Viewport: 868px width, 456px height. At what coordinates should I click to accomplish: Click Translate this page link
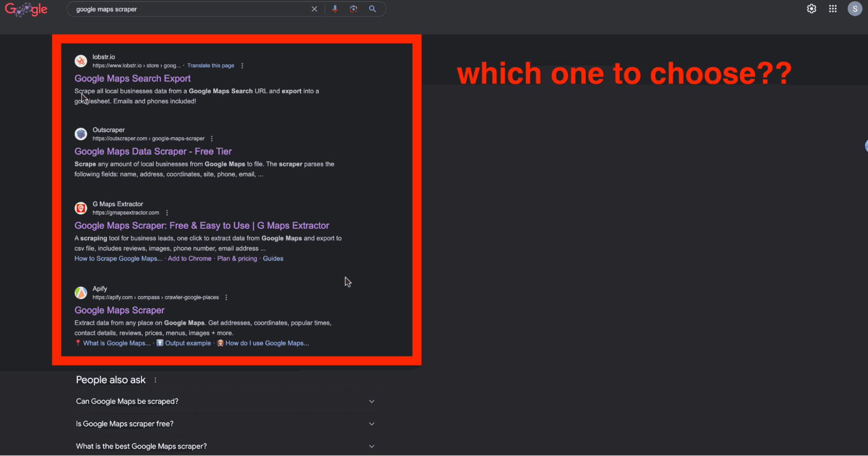pyautogui.click(x=211, y=66)
